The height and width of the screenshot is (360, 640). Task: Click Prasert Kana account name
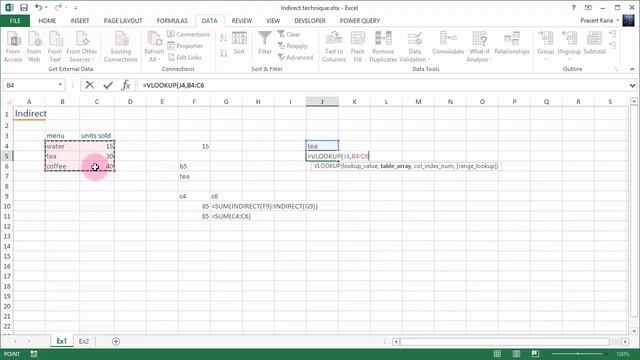coord(596,20)
